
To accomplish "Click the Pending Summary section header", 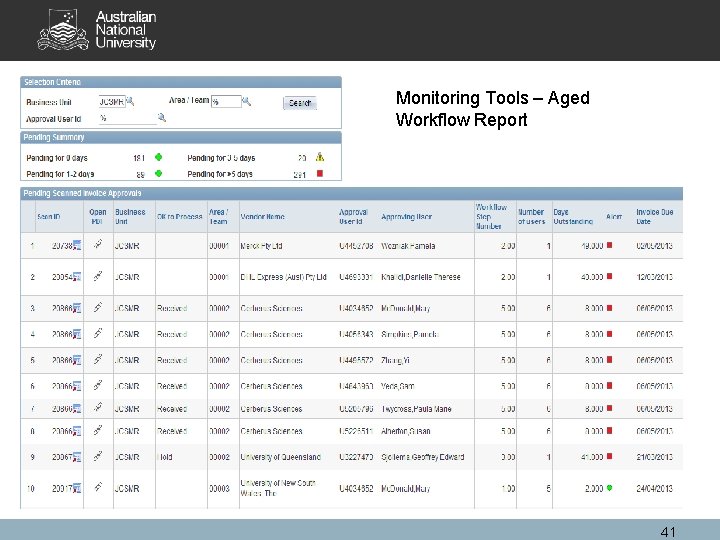I will [181, 137].
